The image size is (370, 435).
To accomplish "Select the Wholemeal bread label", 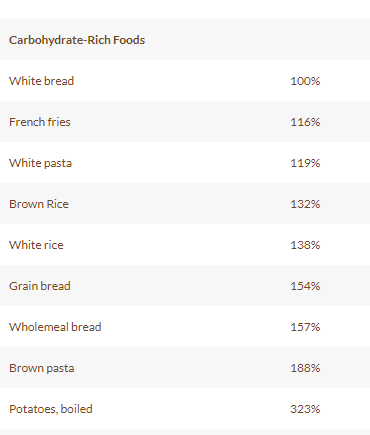I will click(x=55, y=327).
